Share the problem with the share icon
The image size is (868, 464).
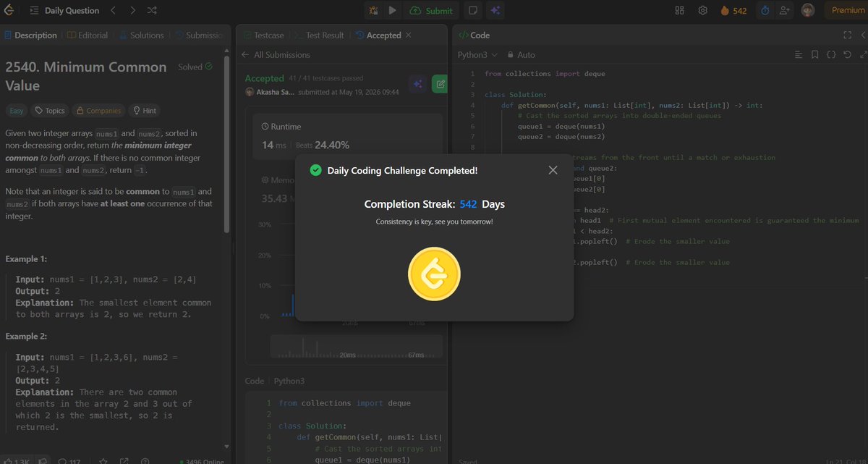[x=124, y=460]
